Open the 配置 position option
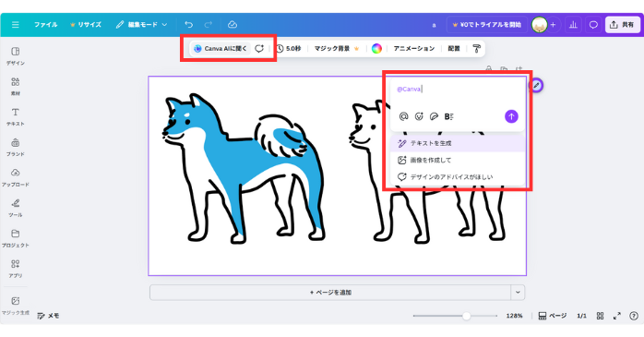This screenshot has height=337, width=644. [x=453, y=49]
